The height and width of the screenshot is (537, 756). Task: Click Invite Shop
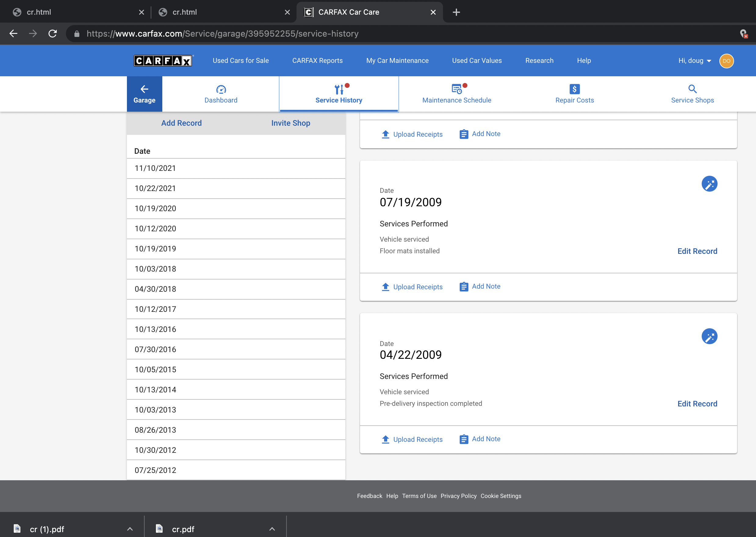tap(290, 123)
